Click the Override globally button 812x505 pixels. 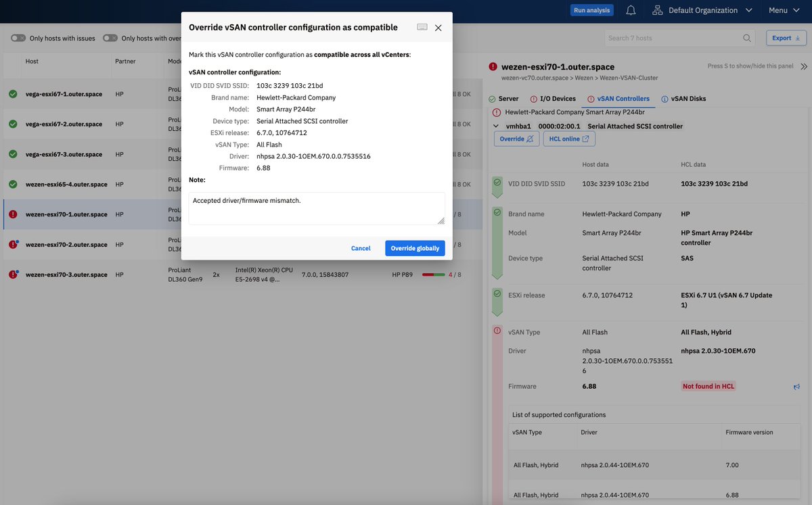[415, 248]
